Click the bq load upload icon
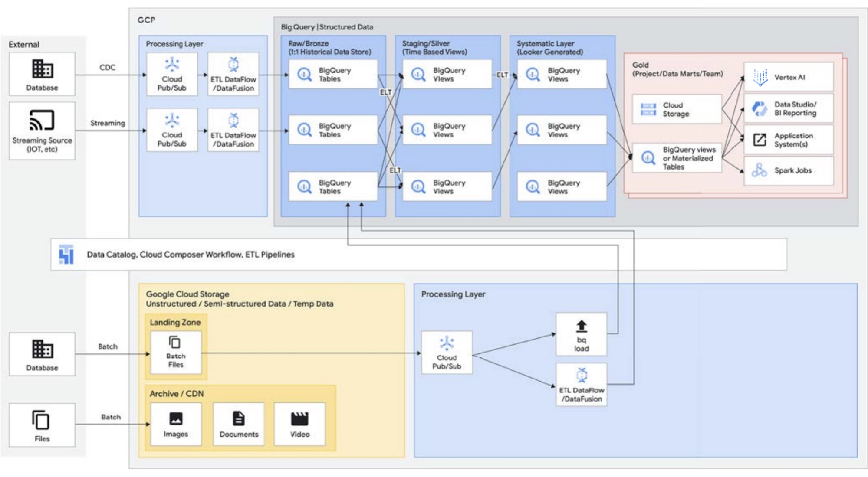This screenshot has height=477, width=868. coord(582,326)
